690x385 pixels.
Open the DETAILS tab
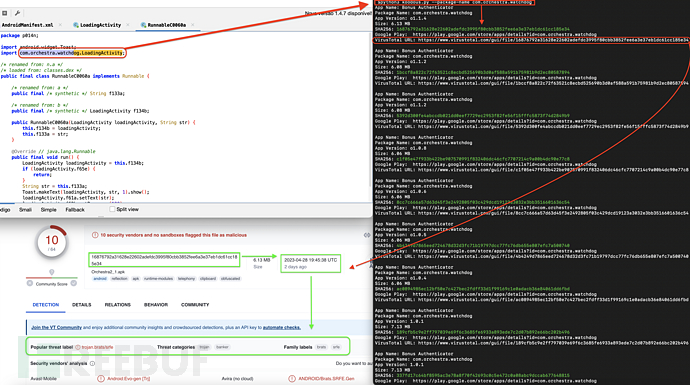click(x=81, y=304)
